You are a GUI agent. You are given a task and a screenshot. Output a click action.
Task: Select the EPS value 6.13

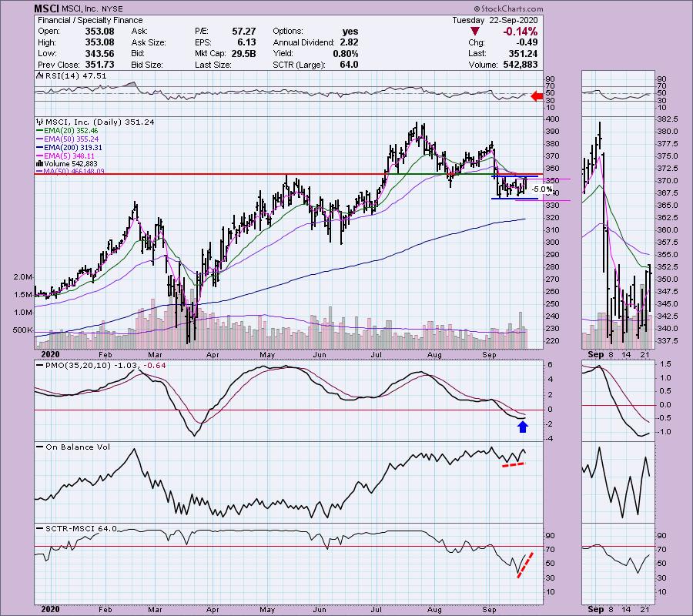coord(246,42)
